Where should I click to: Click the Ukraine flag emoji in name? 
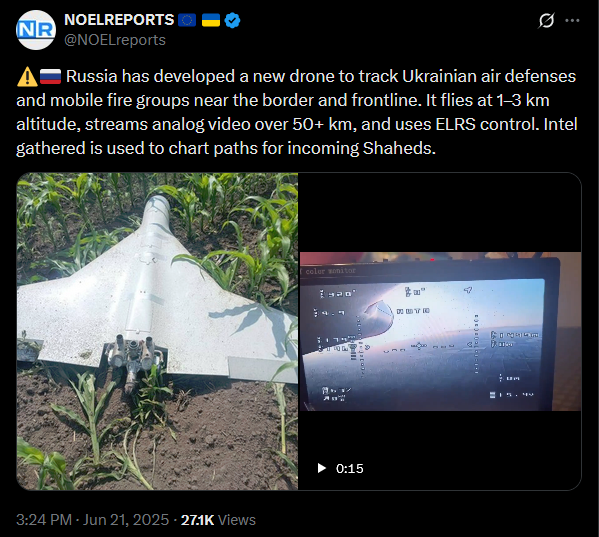[x=210, y=20]
